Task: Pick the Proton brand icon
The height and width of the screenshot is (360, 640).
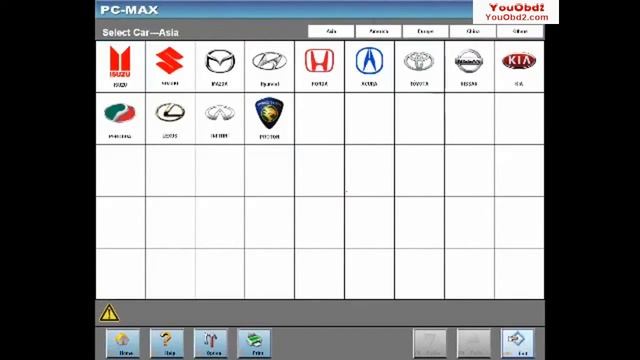Action: tap(269, 118)
